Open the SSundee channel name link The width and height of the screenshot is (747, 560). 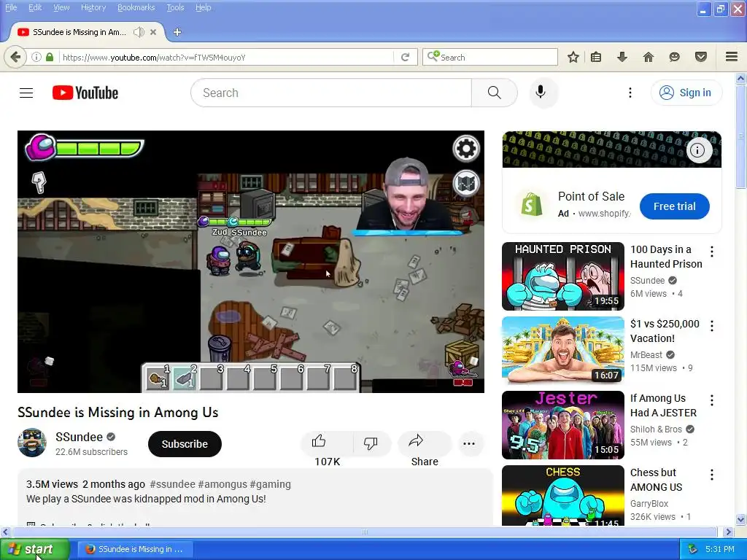click(x=79, y=437)
